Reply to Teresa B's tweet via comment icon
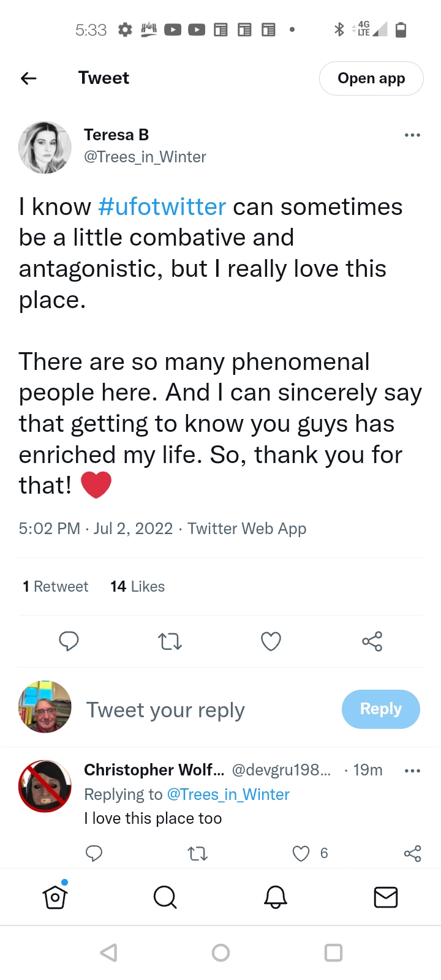 [x=69, y=641]
